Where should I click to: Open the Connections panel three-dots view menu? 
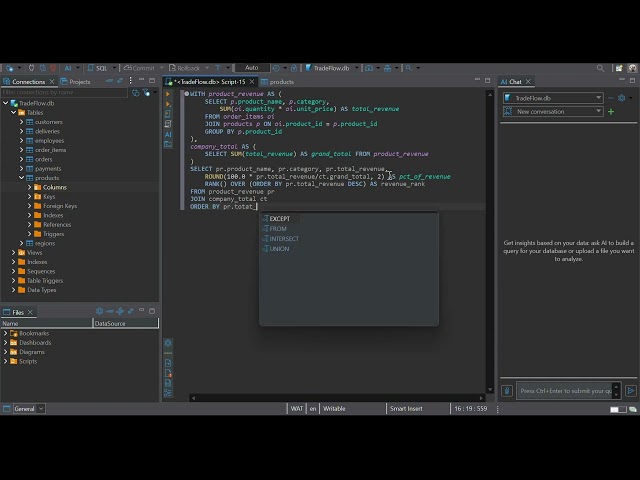click(x=130, y=80)
